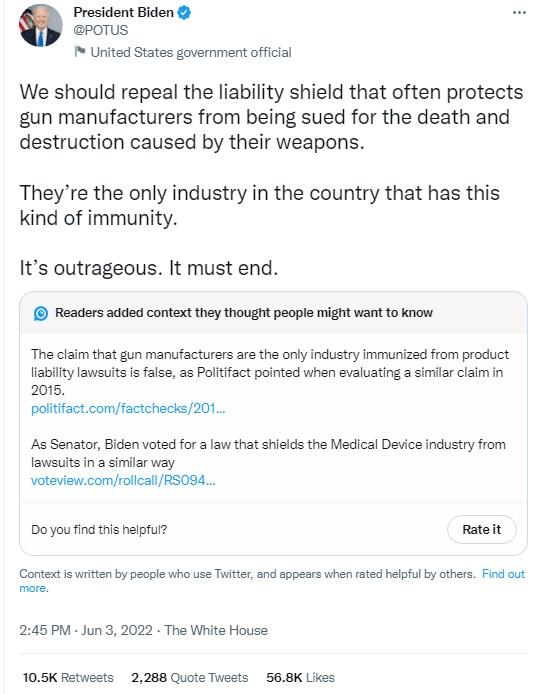Click the @POTUS handle
Image resolution: width=537 pixels, height=694 pixels.
pos(100,30)
